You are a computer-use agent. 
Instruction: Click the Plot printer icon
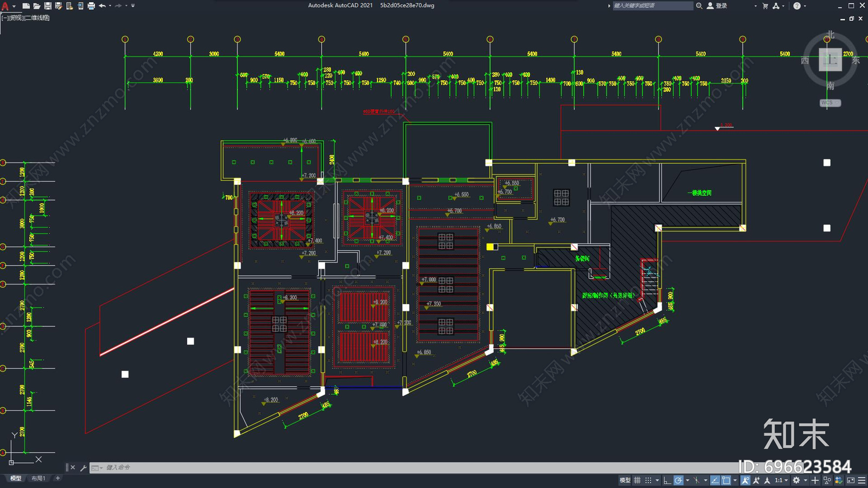91,6
